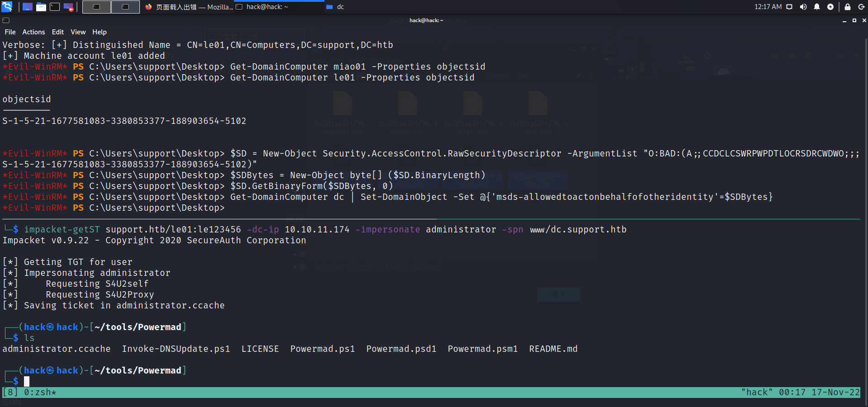Click Powermad.ps1 in the listing
This screenshot has height=407, width=868.
click(x=323, y=349)
